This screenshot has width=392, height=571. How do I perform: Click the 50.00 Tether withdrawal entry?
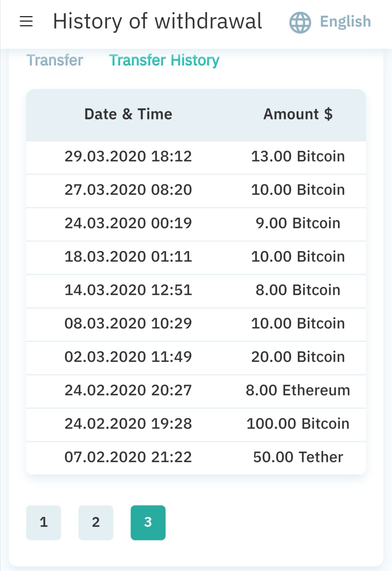pos(298,457)
